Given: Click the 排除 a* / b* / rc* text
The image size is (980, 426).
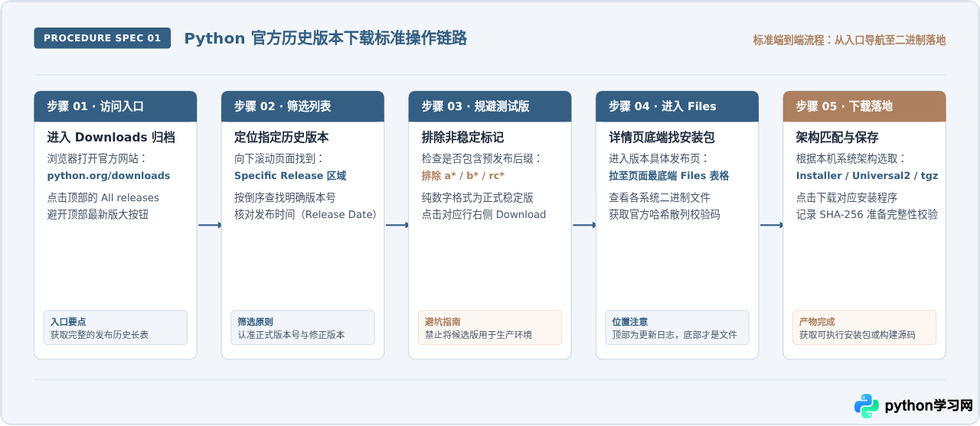Looking at the screenshot, I should pyautogui.click(x=463, y=175).
